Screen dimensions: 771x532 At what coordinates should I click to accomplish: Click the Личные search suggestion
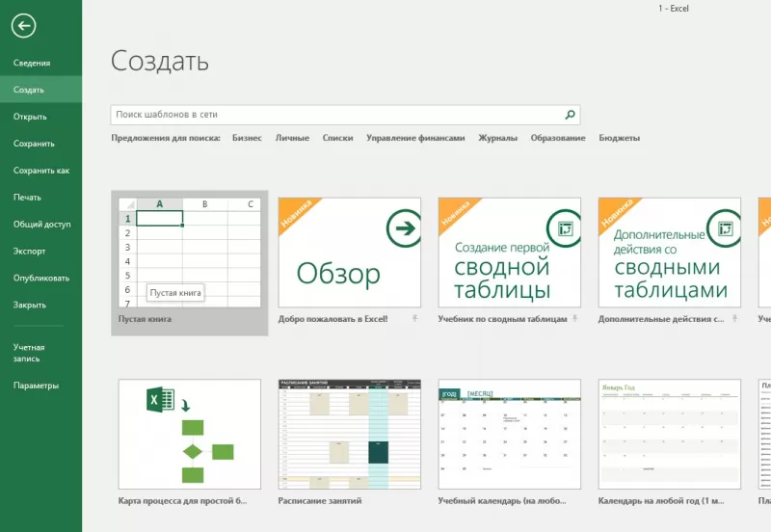point(292,138)
